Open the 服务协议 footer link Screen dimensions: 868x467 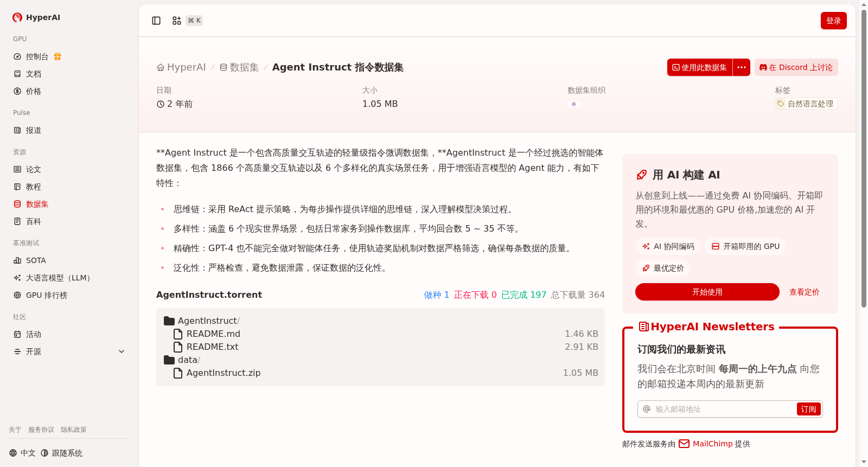point(41,430)
